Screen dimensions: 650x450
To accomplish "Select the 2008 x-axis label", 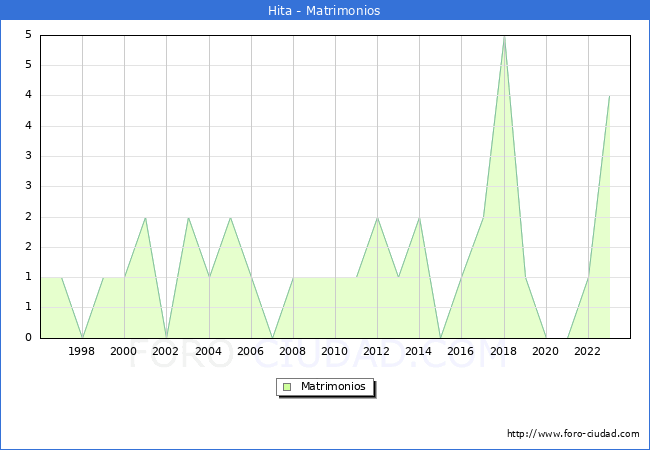I will point(293,351).
